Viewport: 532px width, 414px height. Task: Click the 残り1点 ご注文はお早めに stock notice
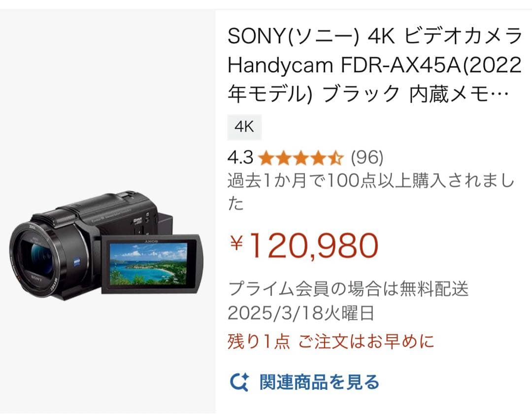[331, 342]
